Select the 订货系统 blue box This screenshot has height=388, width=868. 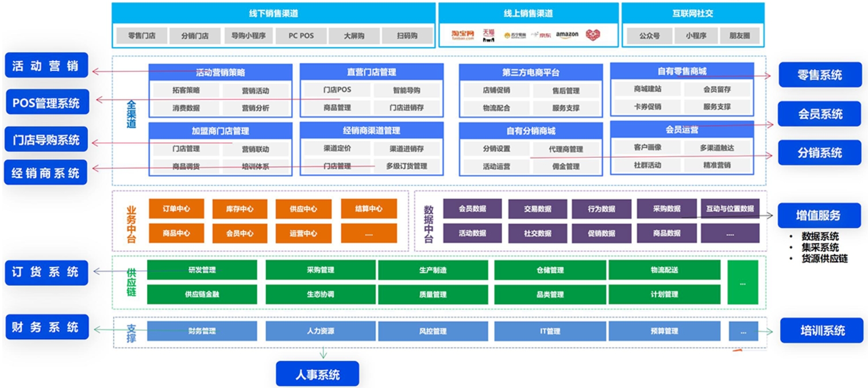[46, 272]
